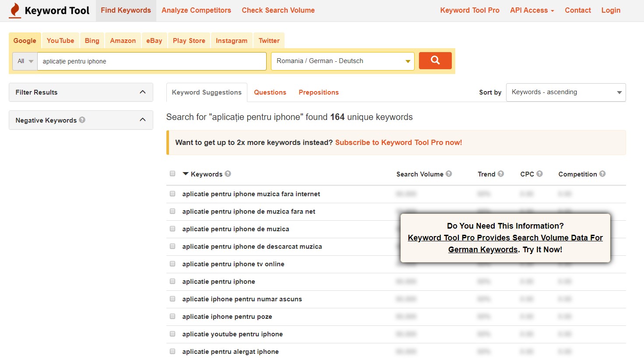This screenshot has height=360, width=644.
Task: Select the Google tab
Action: (x=25, y=41)
